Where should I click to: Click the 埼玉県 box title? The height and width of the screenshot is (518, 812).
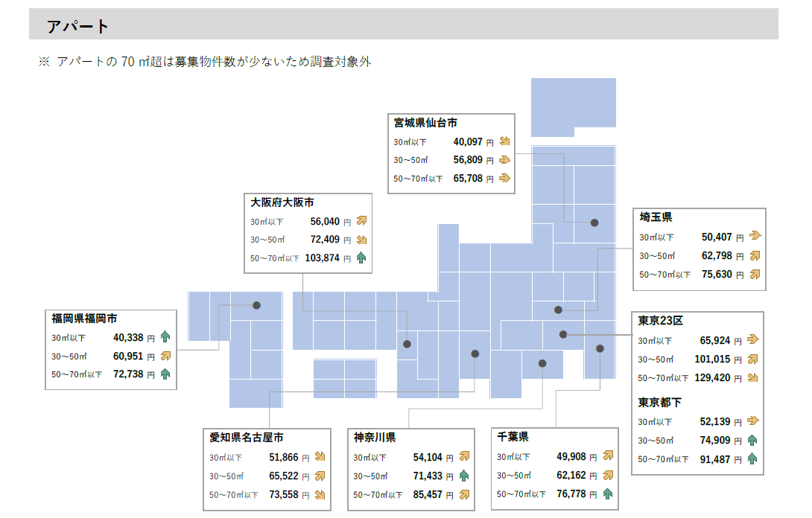pos(656,217)
